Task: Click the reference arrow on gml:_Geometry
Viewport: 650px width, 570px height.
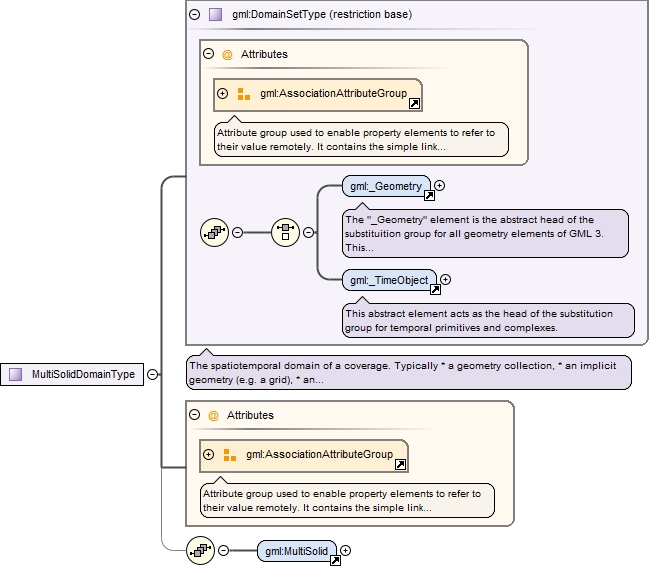Action: click(x=429, y=196)
